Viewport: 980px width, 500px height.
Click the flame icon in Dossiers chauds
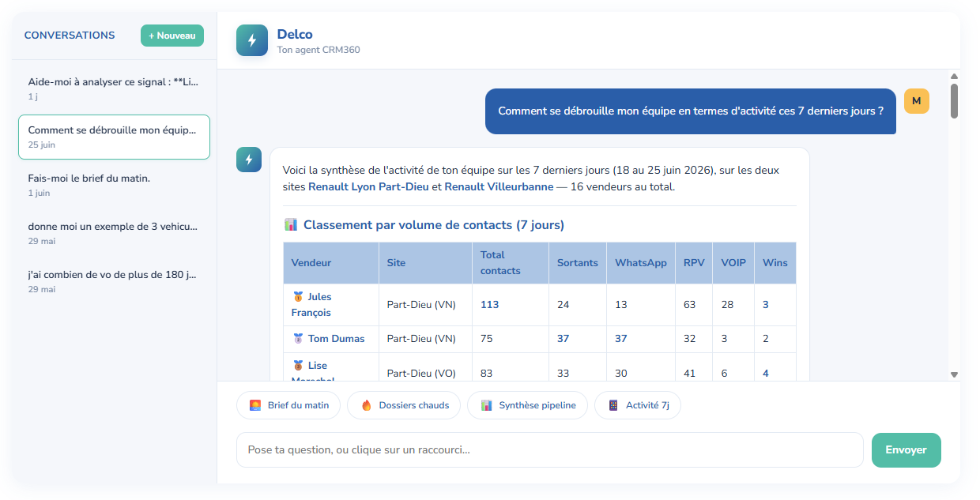(366, 405)
